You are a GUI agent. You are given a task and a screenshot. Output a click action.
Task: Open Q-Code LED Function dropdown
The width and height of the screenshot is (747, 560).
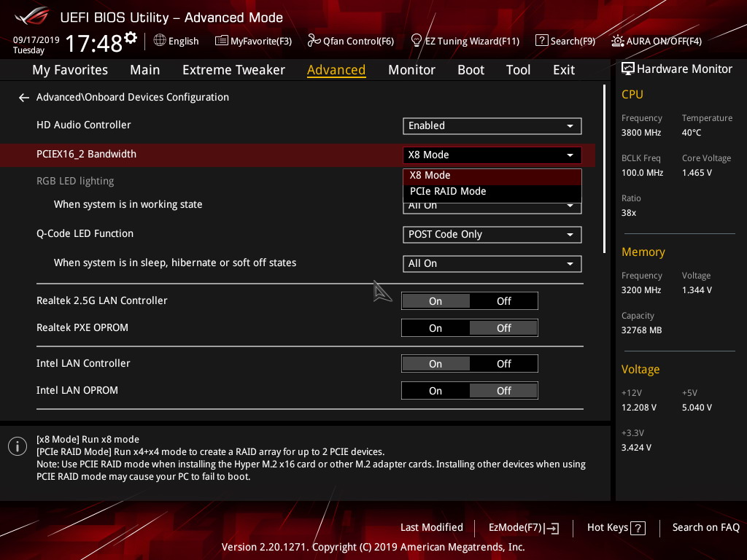pos(492,235)
